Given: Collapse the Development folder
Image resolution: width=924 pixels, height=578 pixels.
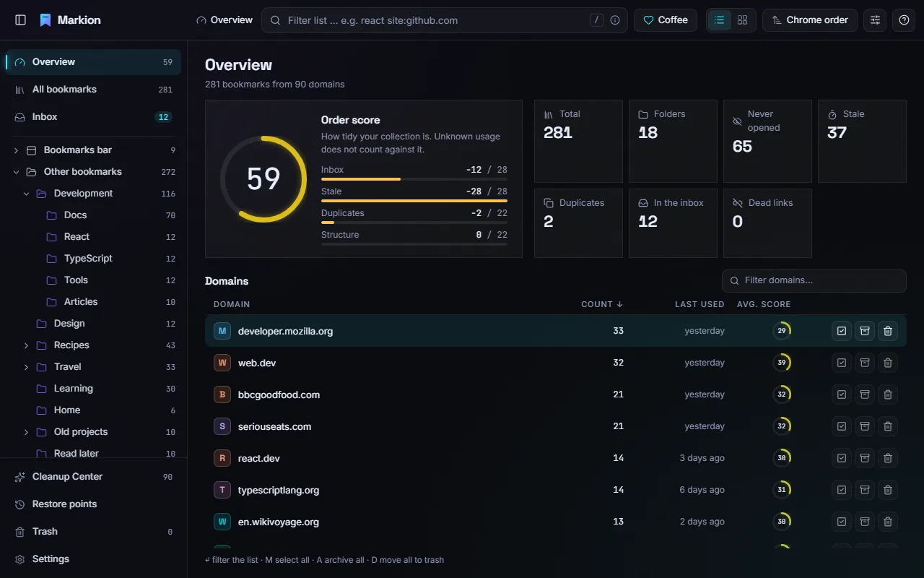Looking at the screenshot, I should pyautogui.click(x=26, y=194).
